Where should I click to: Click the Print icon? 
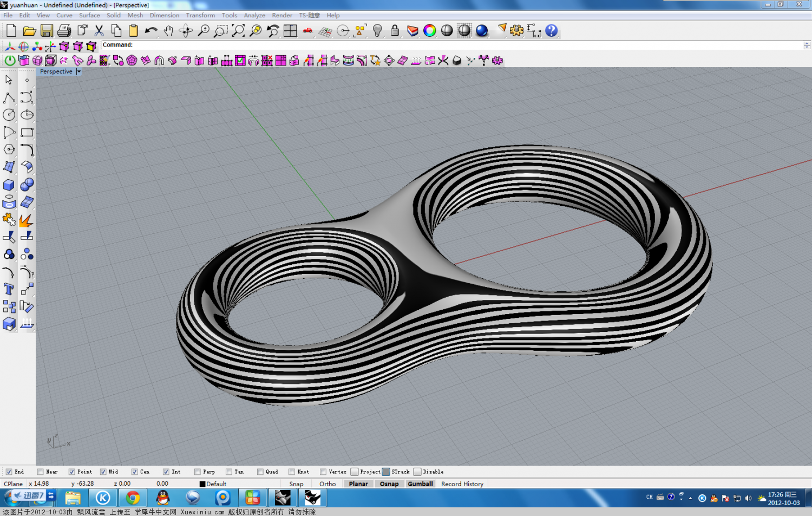click(64, 31)
